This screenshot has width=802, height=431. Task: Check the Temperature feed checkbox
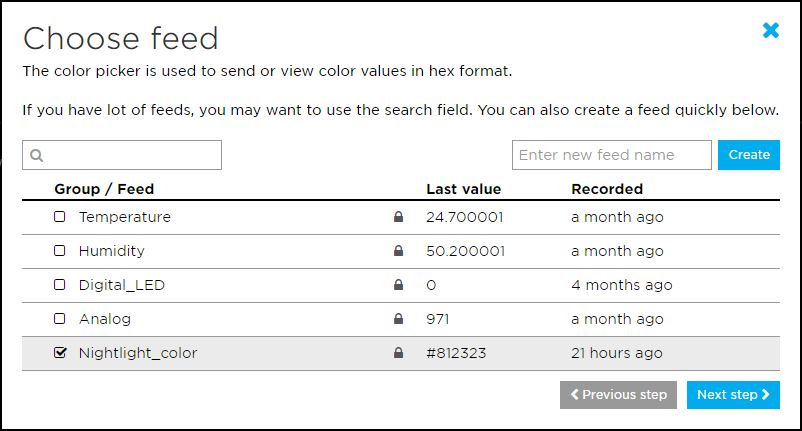60,217
